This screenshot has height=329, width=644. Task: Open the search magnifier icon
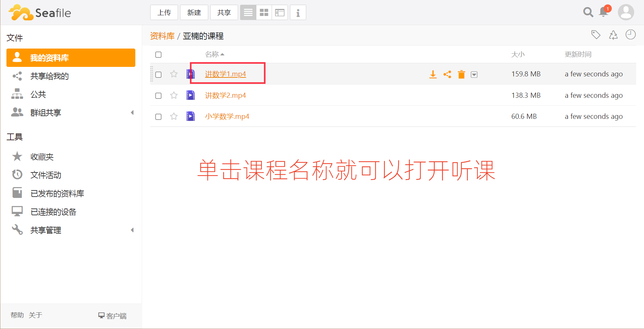point(588,12)
